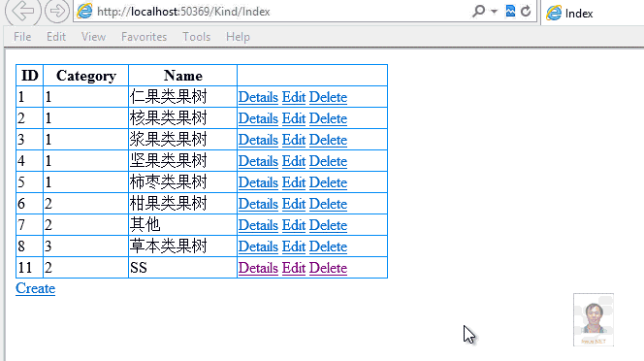
Task: Go back with the browser back arrow
Action: tap(22, 11)
